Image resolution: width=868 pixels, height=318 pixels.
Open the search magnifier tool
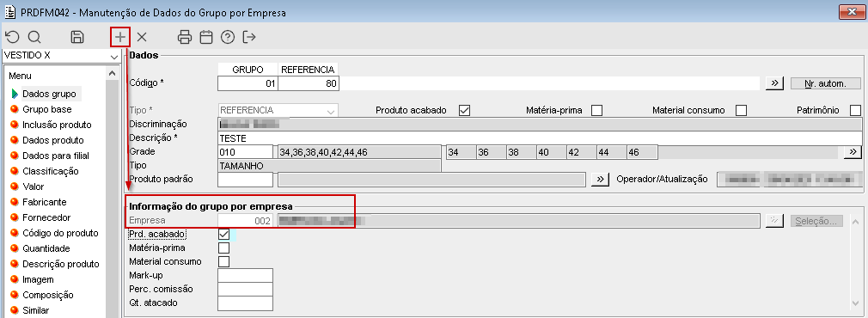[34, 37]
